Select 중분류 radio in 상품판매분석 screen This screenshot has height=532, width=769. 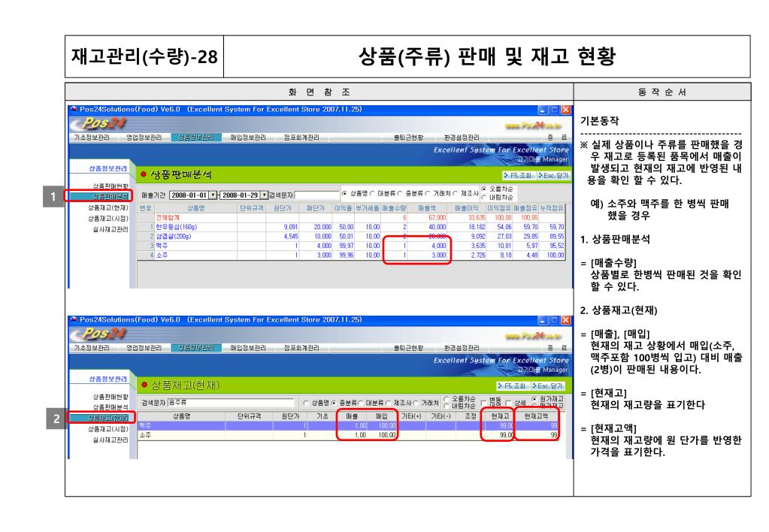pos(400,194)
